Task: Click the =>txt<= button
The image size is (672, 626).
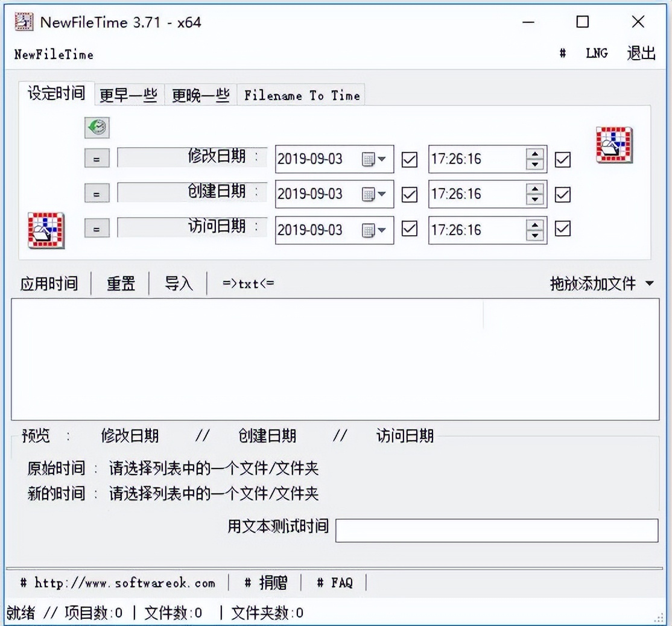Action: point(248,283)
